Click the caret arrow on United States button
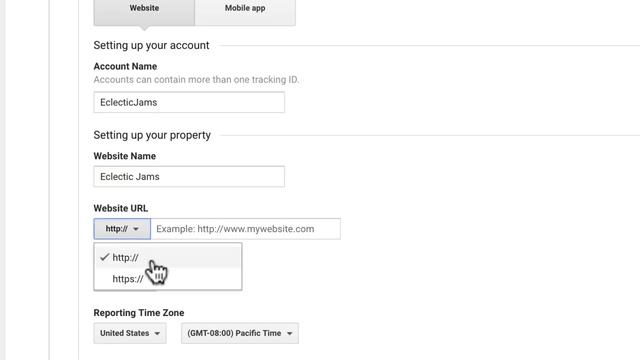 (x=157, y=333)
